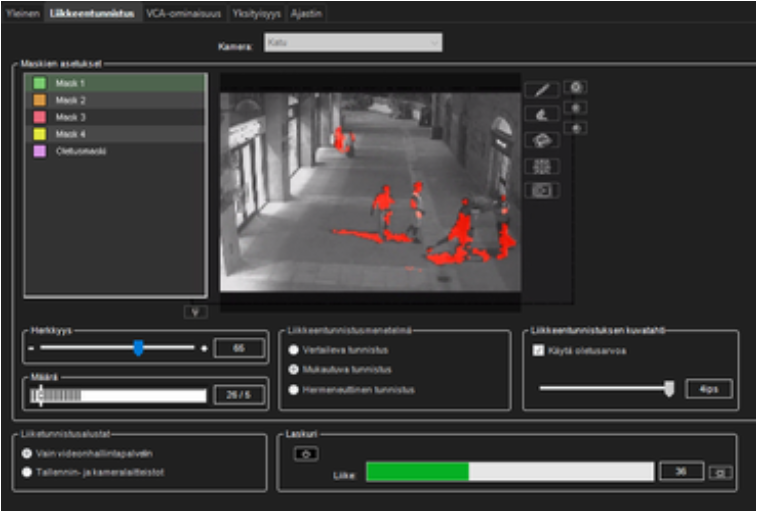Select Vain videonhallintapalvelin option
The image size is (757, 511).
[27, 453]
